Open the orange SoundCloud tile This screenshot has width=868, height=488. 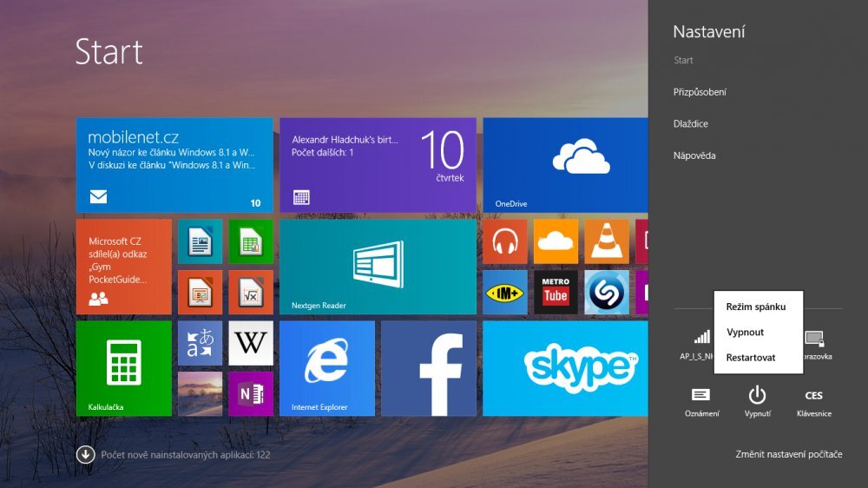[556, 241]
